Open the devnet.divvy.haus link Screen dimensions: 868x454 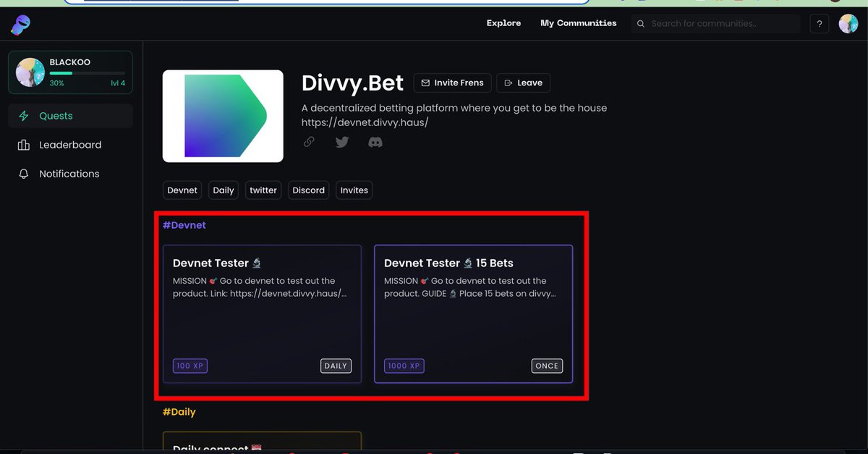(x=365, y=122)
